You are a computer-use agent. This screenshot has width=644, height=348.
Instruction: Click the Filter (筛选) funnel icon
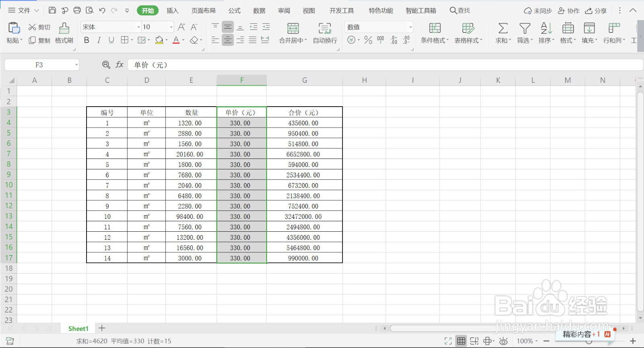525,28
